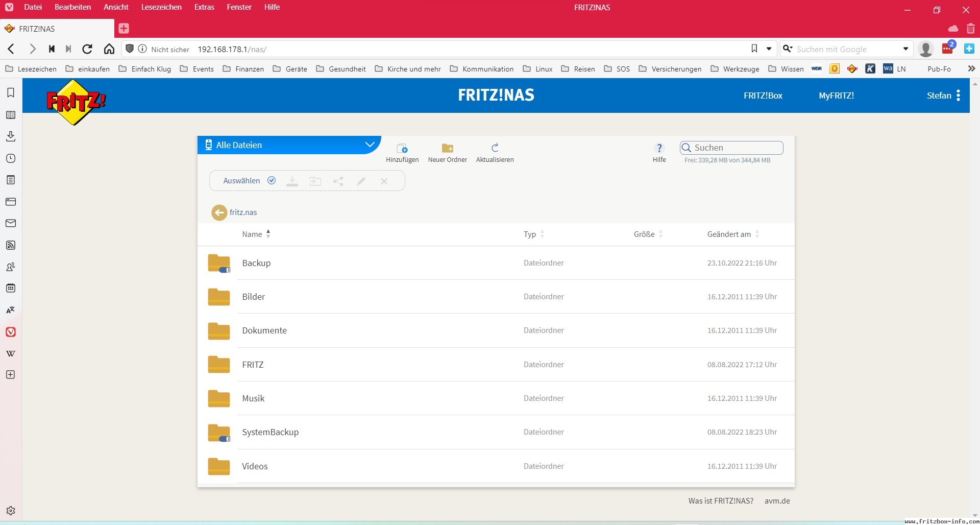Image resolution: width=980 pixels, height=525 pixels.
Task: Open the Versicherungen bookmarks folder
Action: (x=670, y=68)
